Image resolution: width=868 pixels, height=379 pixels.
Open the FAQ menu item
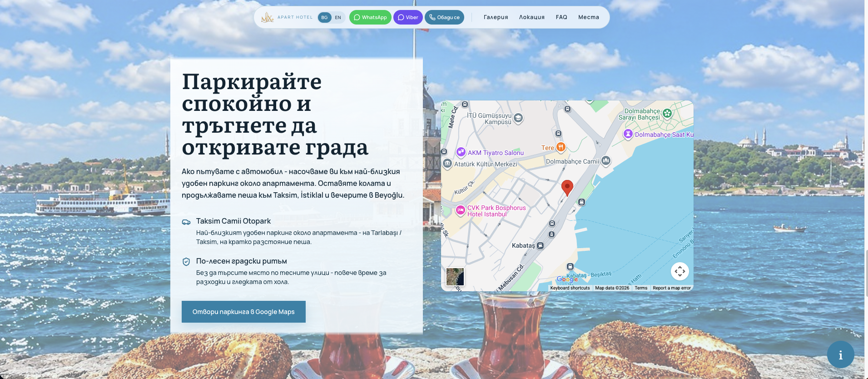click(561, 17)
